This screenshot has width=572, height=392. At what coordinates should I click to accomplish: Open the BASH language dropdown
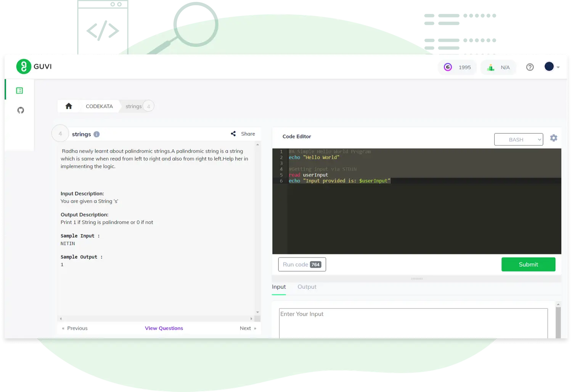pos(518,139)
